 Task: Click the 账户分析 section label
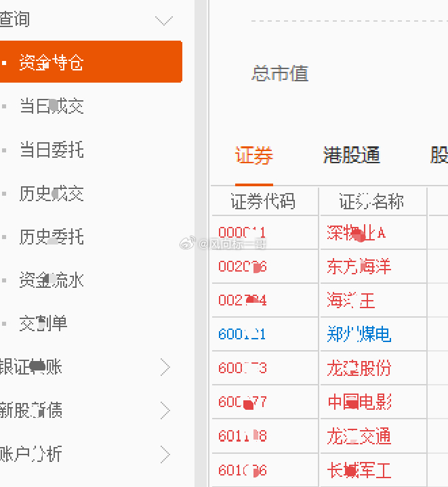coord(30,454)
